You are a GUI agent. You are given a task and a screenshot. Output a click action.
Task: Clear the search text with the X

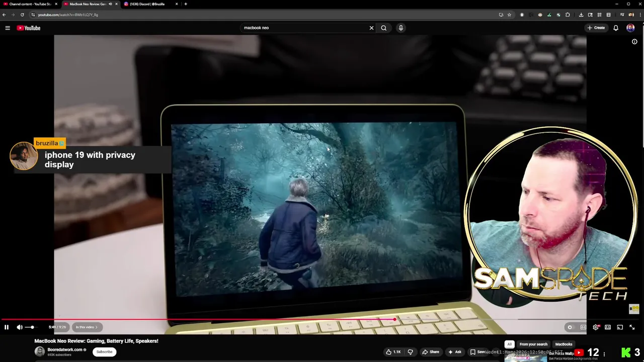(x=371, y=28)
